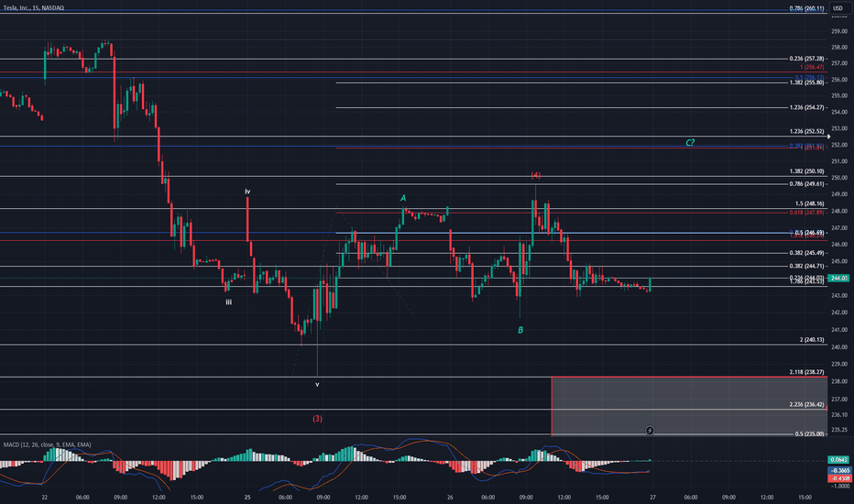Click the 1.236 (252.52) Fibonacci level label
This screenshot has width=854, height=504.
click(806, 131)
